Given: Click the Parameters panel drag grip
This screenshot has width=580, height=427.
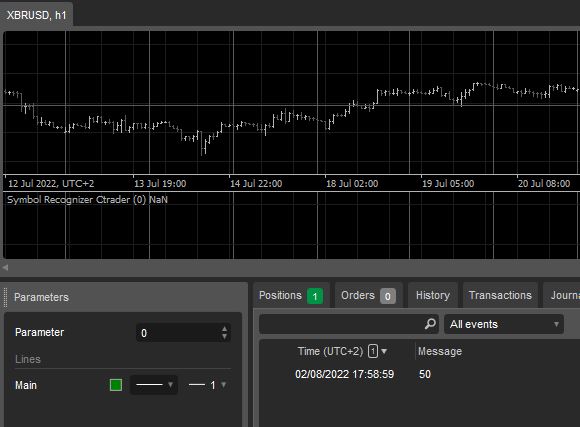Looking at the screenshot, I should [5, 297].
